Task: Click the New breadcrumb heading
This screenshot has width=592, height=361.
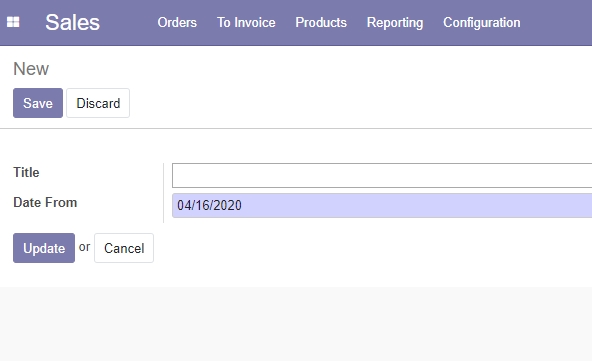Action: (x=31, y=69)
